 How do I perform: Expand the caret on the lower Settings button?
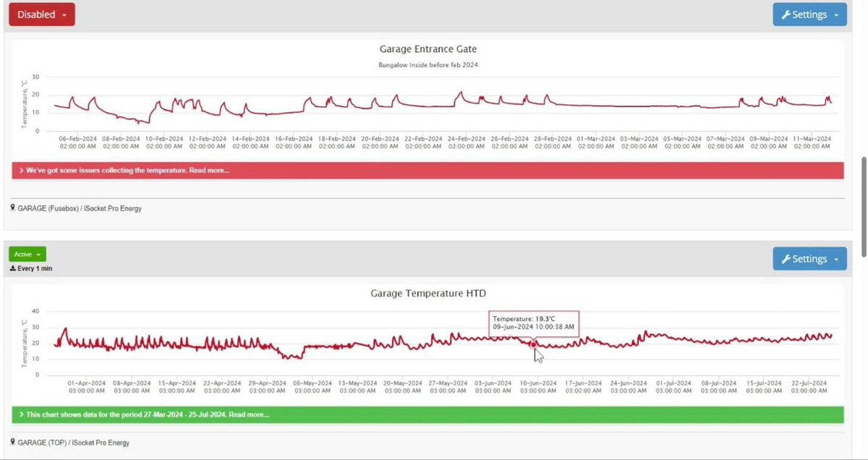(x=836, y=259)
